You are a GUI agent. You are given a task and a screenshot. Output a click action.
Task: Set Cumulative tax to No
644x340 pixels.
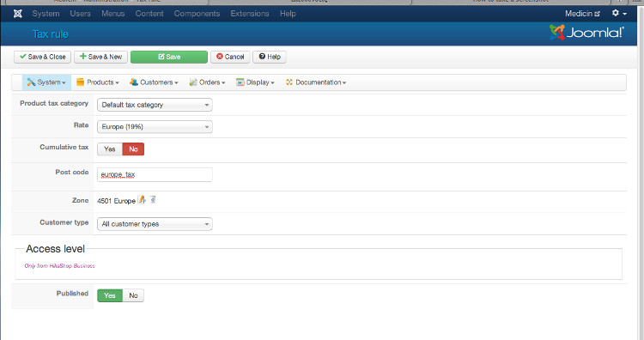133,149
